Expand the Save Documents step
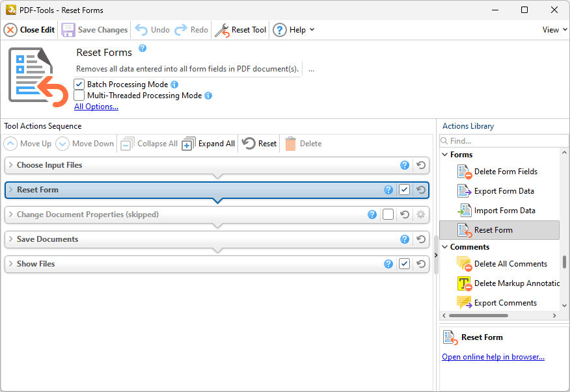This screenshot has height=392, width=570. (10, 239)
